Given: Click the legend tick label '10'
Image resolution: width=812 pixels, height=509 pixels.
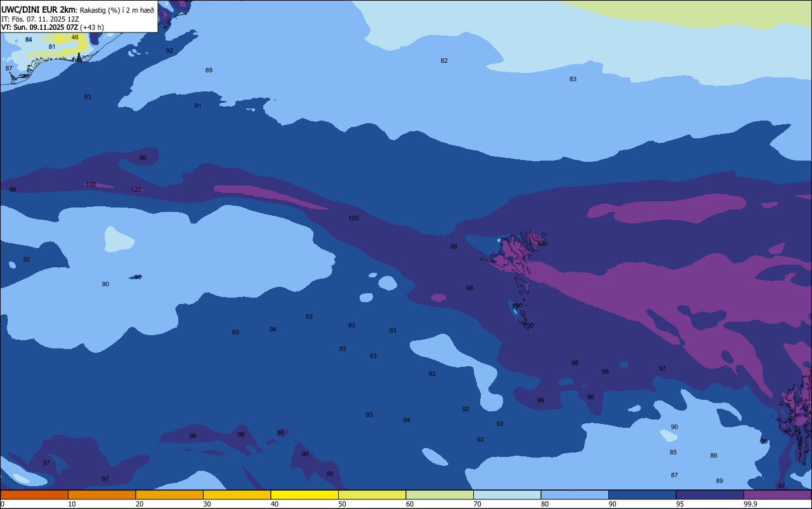Looking at the screenshot, I should [72, 504].
